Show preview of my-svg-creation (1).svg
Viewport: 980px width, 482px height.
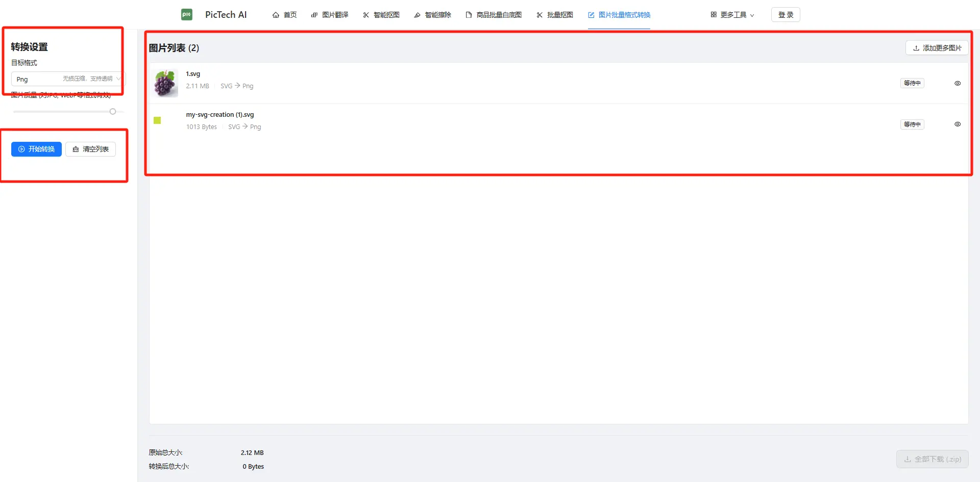[958, 124]
